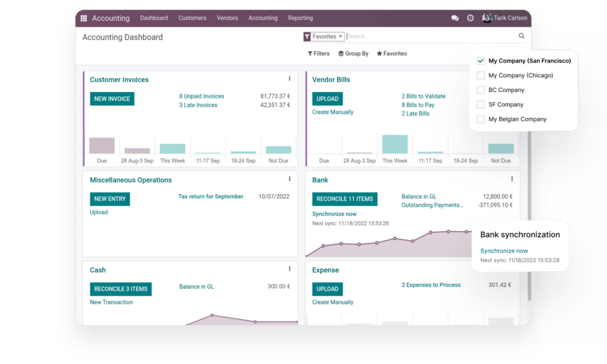Image resolution: width=607 pixels, height=364 pixels.
Task: Tick the My Belgian Company checkbox
Action: pyautogui.click(x=481, y=119)
